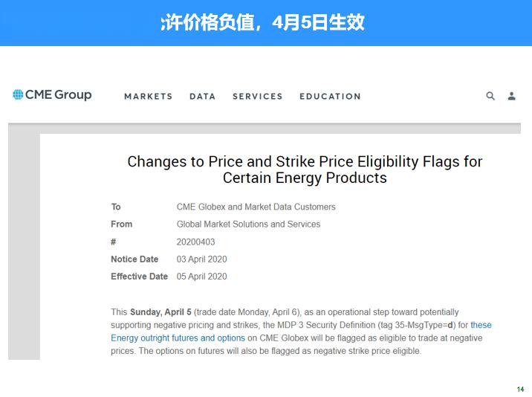532x397 pixels.
Task: Click Global Market Solutions and Services text
Action: click(248, 224)
